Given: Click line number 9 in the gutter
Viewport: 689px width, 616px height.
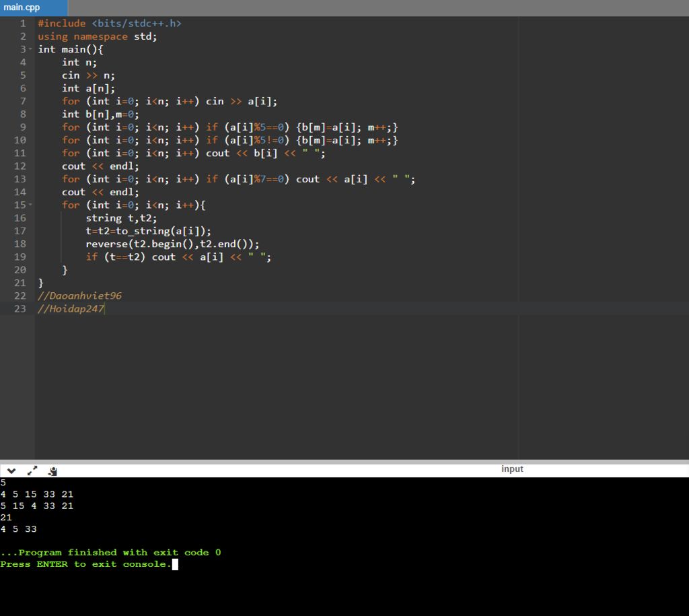Looking at the screenshot, I should [x=23, y=127].
